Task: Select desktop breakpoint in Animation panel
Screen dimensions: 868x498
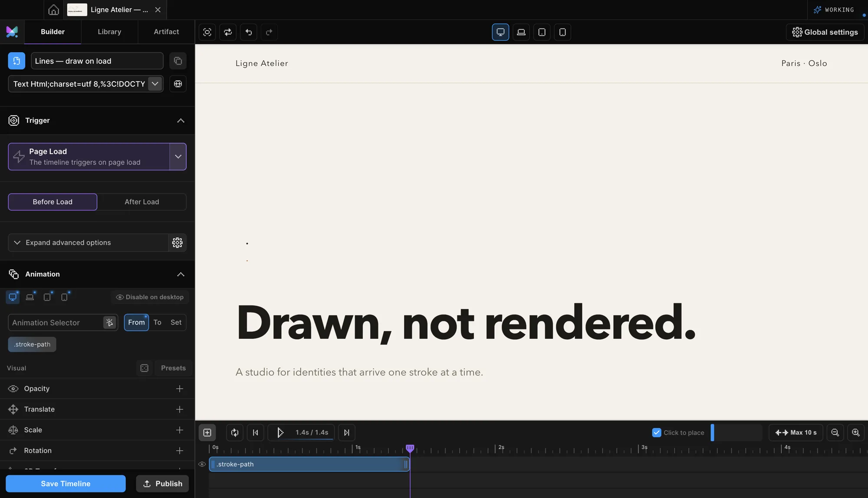Action: click(13, 297)
